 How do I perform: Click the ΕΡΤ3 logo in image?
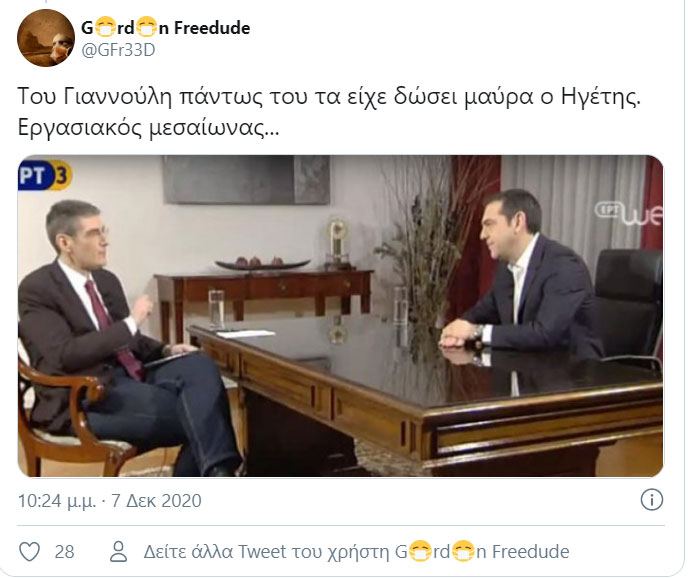click(x=45, y=176)
